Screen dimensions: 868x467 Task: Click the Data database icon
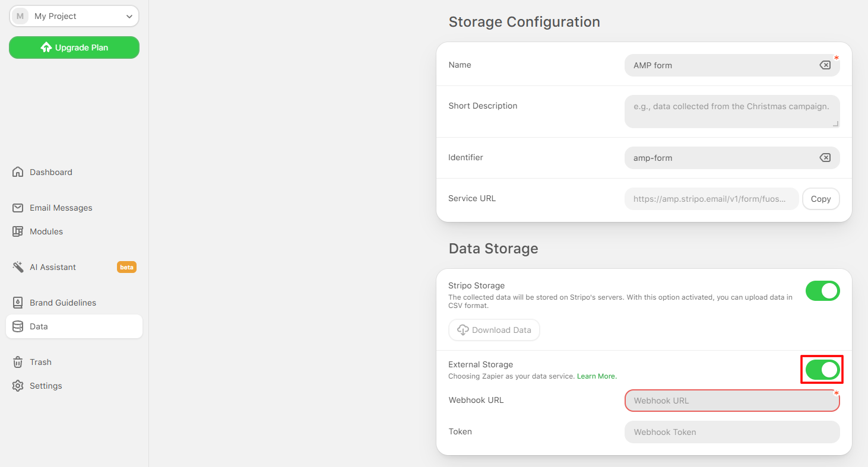tap(18, 326)
